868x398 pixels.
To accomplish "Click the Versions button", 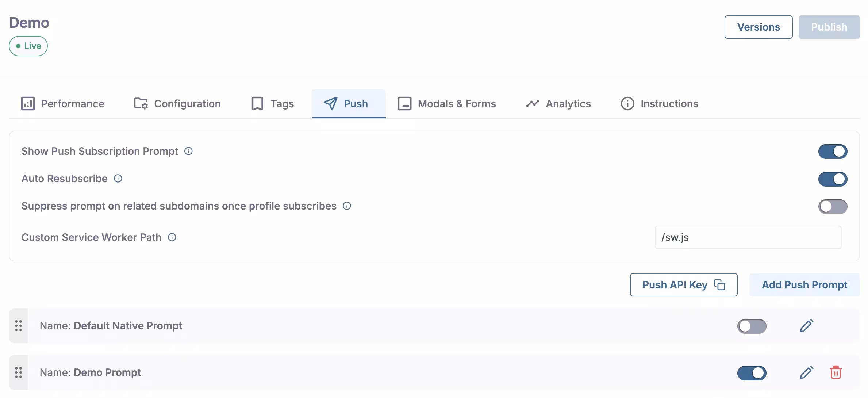I will pyautogui.click(x=758, y=27).
